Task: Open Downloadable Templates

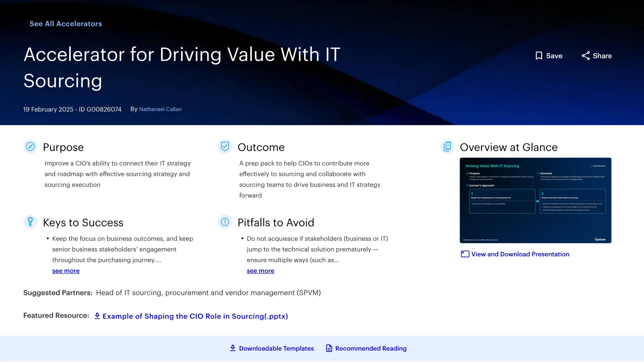Action: point(277,348)
